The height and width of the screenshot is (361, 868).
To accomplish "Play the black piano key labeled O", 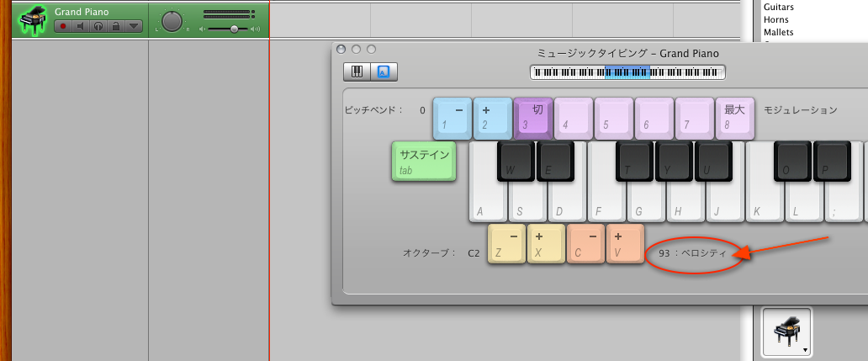I will coord(792,161).
